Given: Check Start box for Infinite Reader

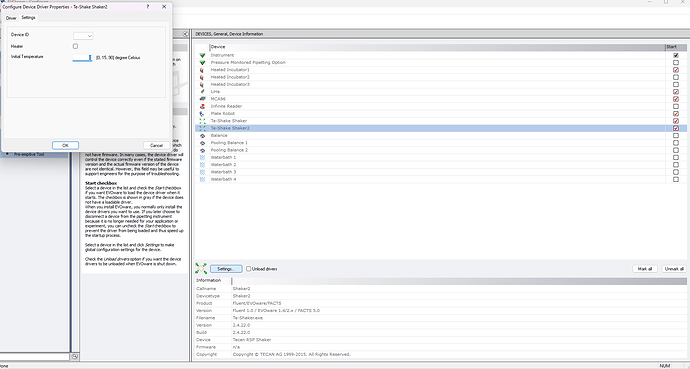Looking at the screenshot, I should 676,106.
